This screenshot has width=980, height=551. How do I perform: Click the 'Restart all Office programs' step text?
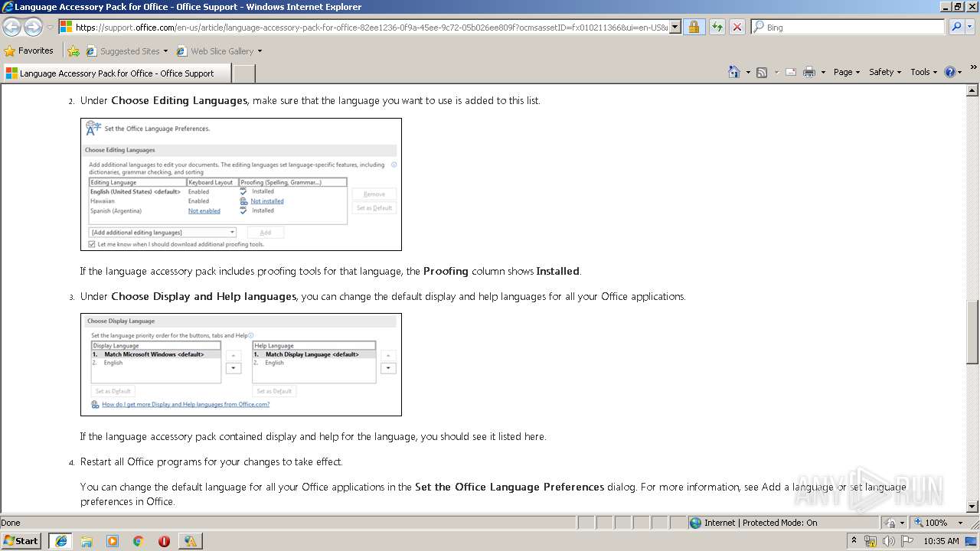(x=211, y=461)
